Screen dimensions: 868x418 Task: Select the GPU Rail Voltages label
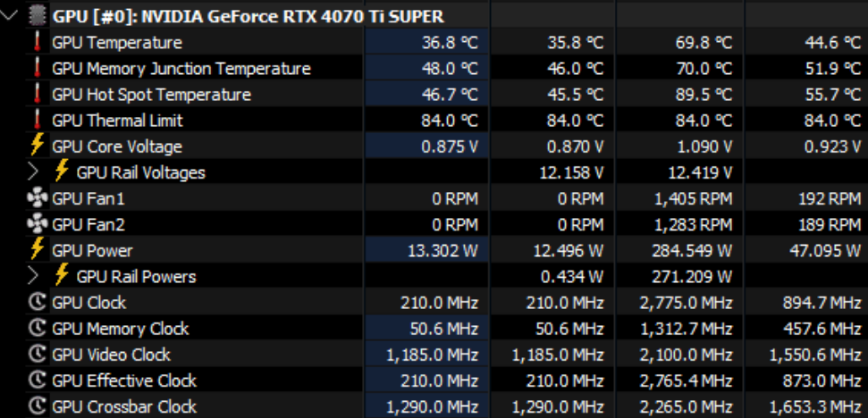click(140, 172)
